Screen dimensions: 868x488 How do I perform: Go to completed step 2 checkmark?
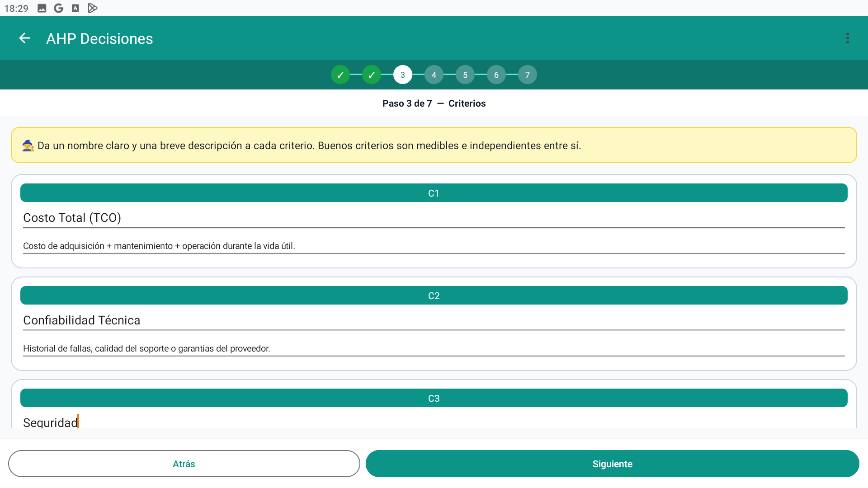click(372, 75)
